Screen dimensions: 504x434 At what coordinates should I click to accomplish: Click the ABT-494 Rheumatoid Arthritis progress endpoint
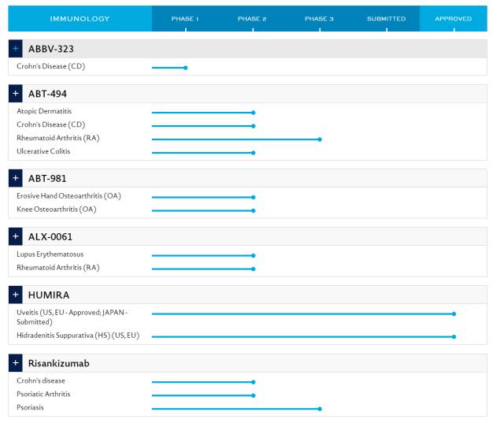pos(320,139)
